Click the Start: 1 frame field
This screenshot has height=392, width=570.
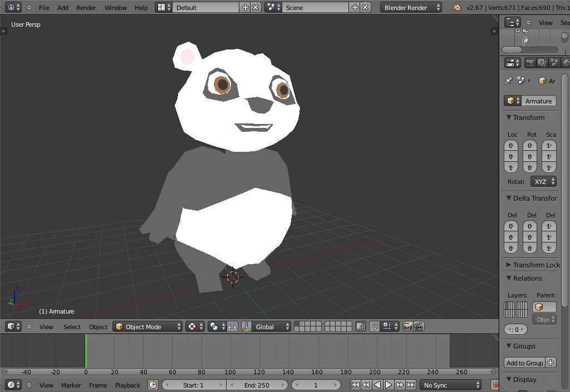[193, 385]
